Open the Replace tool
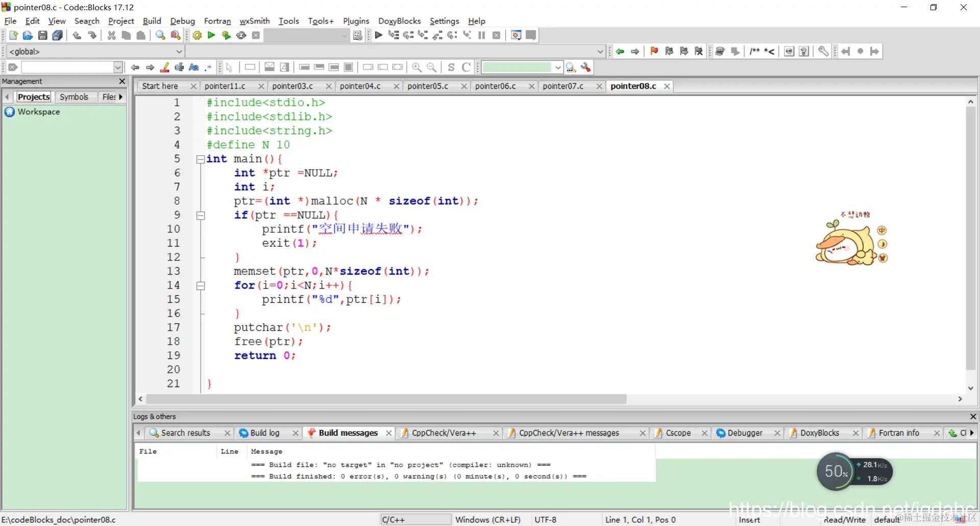 175,35
